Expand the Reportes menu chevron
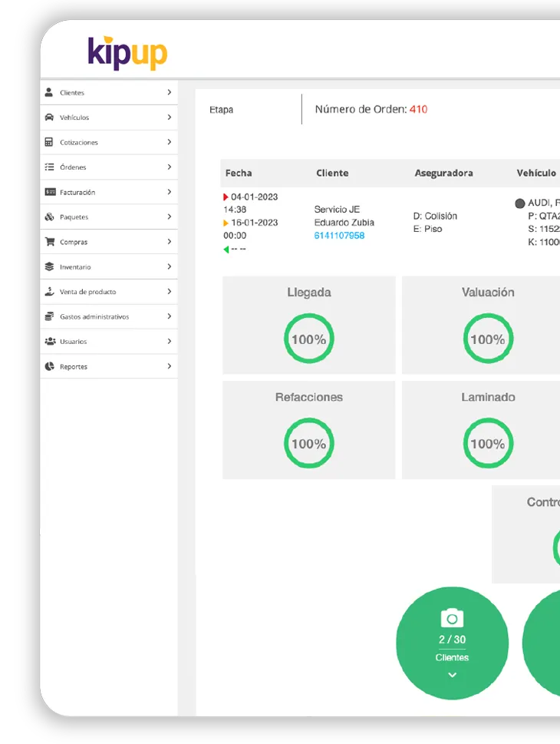Screen dimensions: 560x744 tap(170, 365)
